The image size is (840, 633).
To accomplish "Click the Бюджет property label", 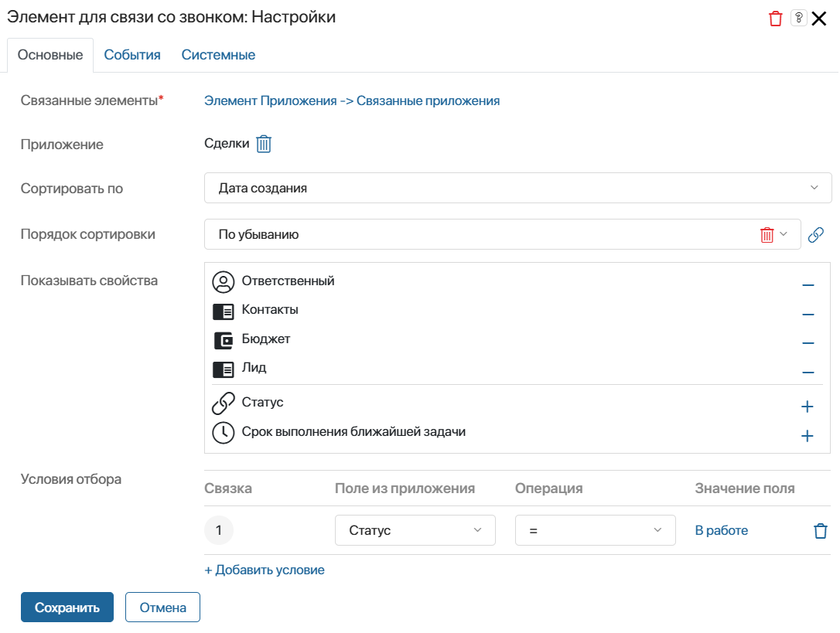I will [x=266, y=339].
